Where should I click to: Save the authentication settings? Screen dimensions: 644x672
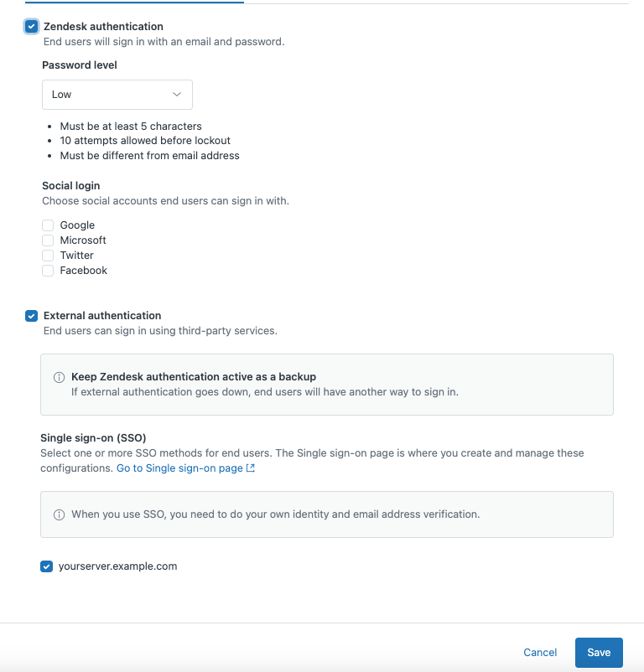click(599, 653)
